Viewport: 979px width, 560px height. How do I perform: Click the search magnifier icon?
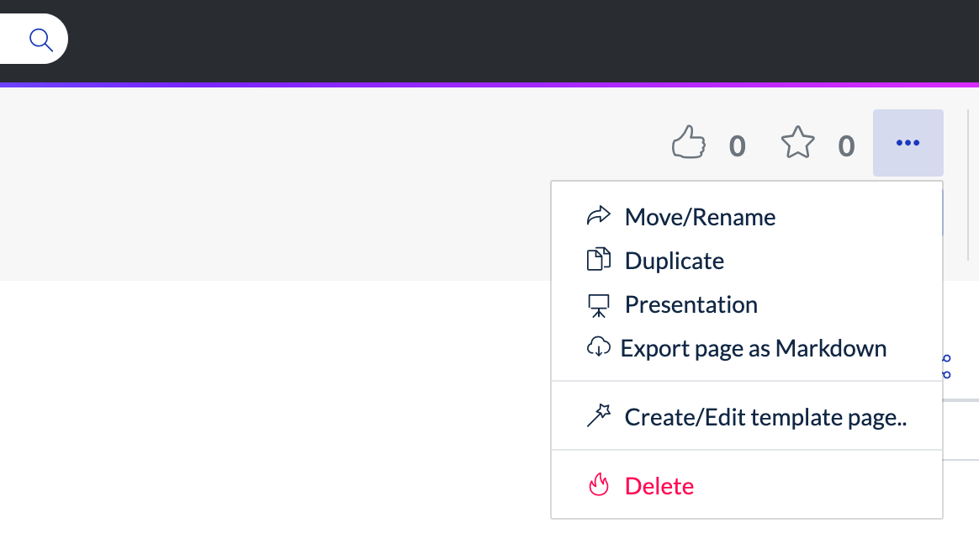(40, 40)
